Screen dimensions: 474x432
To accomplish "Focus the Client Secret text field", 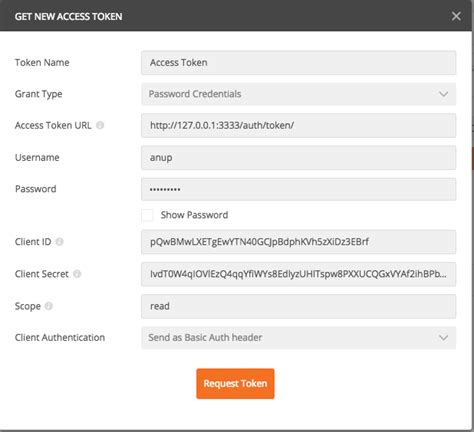I will click(x=298, y=274).
